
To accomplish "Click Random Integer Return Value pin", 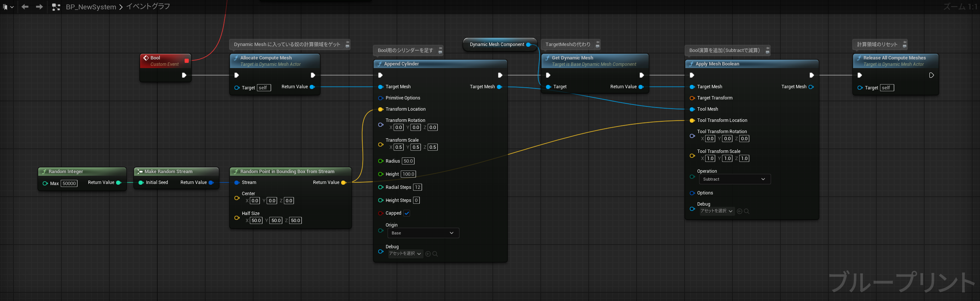I will pos(118,183).
